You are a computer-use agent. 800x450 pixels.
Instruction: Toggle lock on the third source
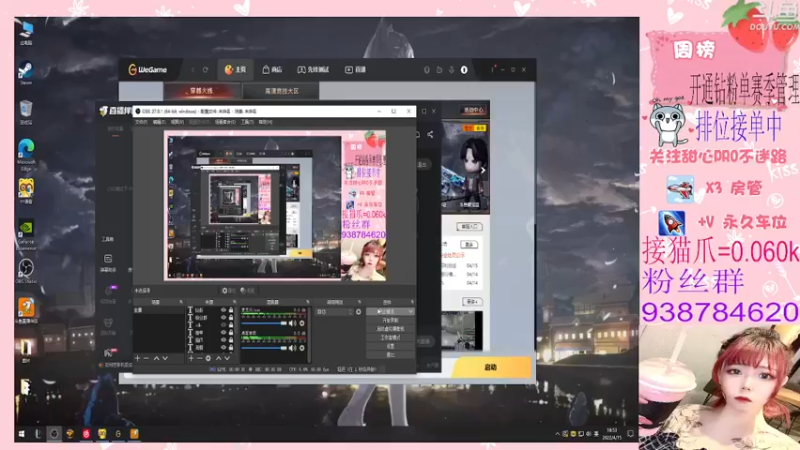231,325
